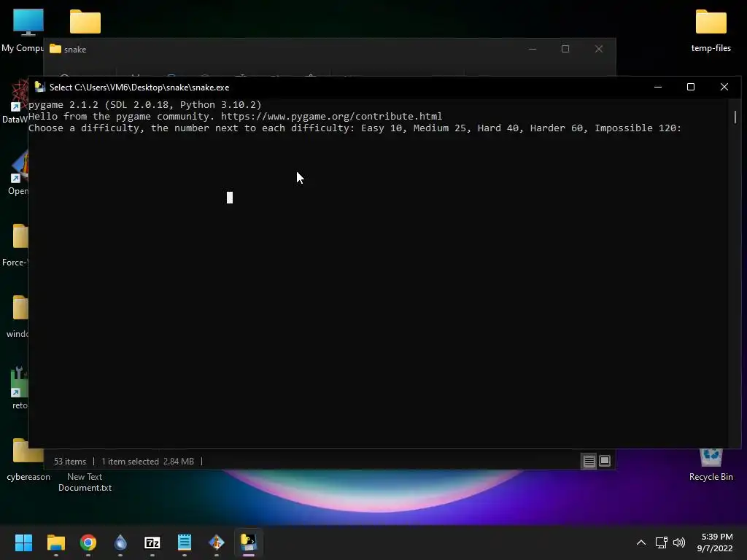Select the DataW desktop shortcut

(15, 102)
